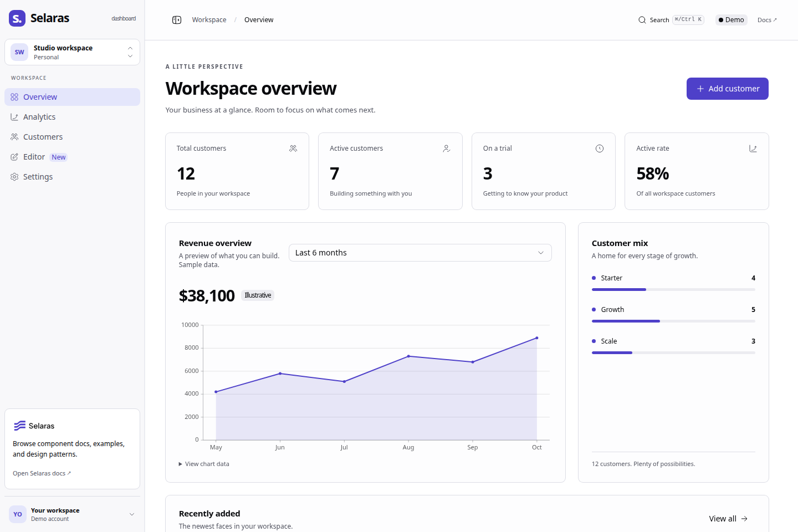
Task: Open Analytics in sidebar
Action: 72,117
